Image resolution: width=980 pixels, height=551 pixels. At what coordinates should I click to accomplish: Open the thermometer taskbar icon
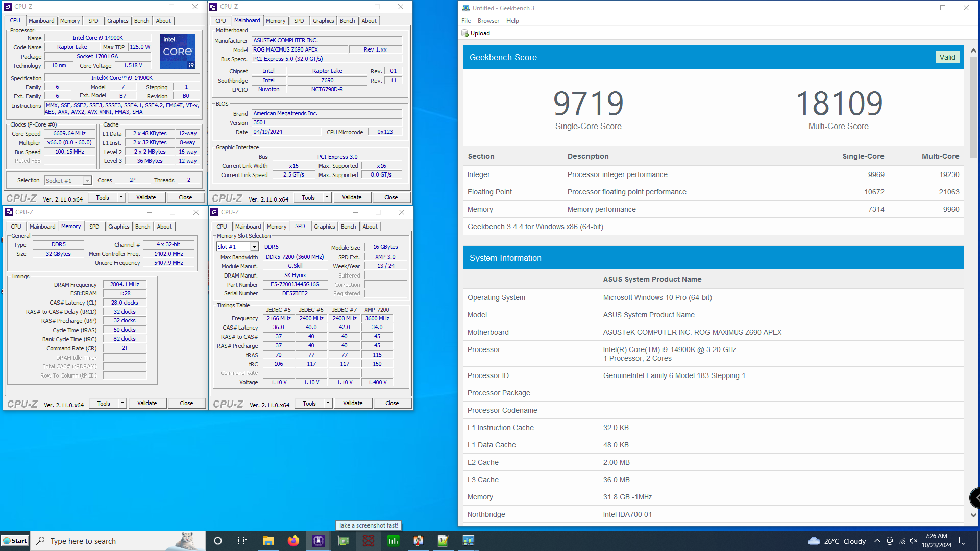pos(418,541)
